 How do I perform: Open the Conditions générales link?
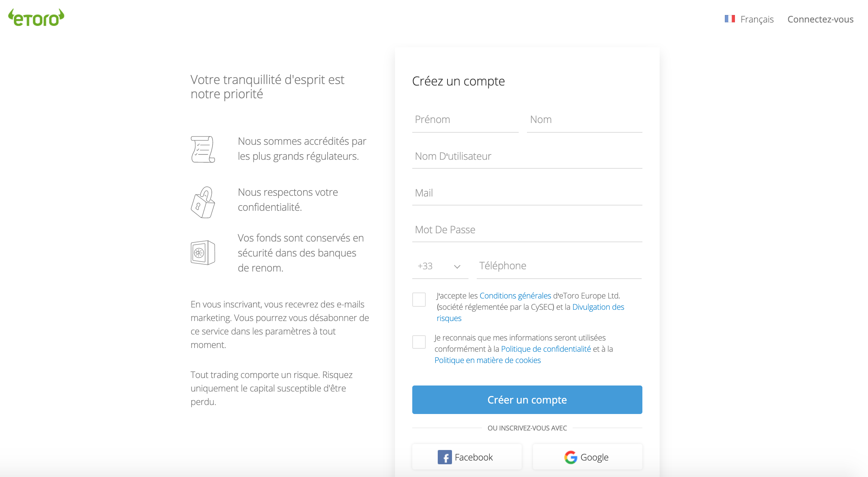(x=515, y=295)
